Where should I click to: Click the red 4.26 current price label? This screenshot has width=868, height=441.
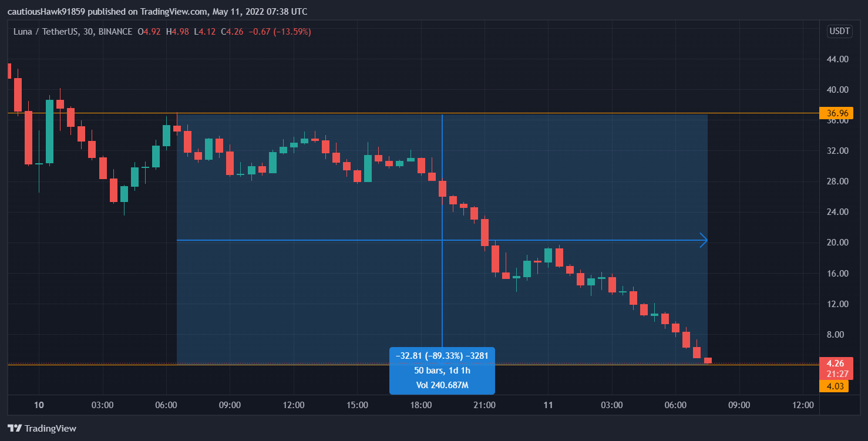coord(835,363)
